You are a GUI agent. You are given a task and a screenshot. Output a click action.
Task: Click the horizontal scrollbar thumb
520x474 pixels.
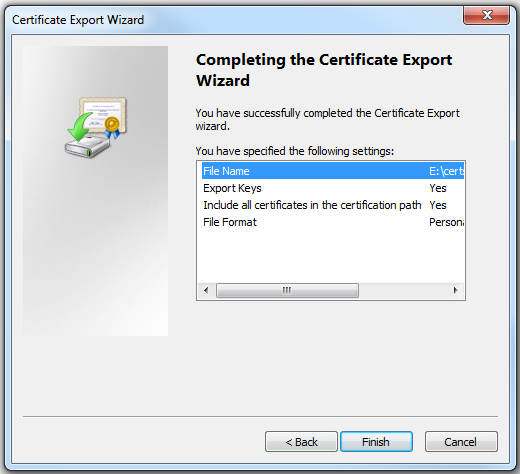pyautogui.click(x=287, y=290)
